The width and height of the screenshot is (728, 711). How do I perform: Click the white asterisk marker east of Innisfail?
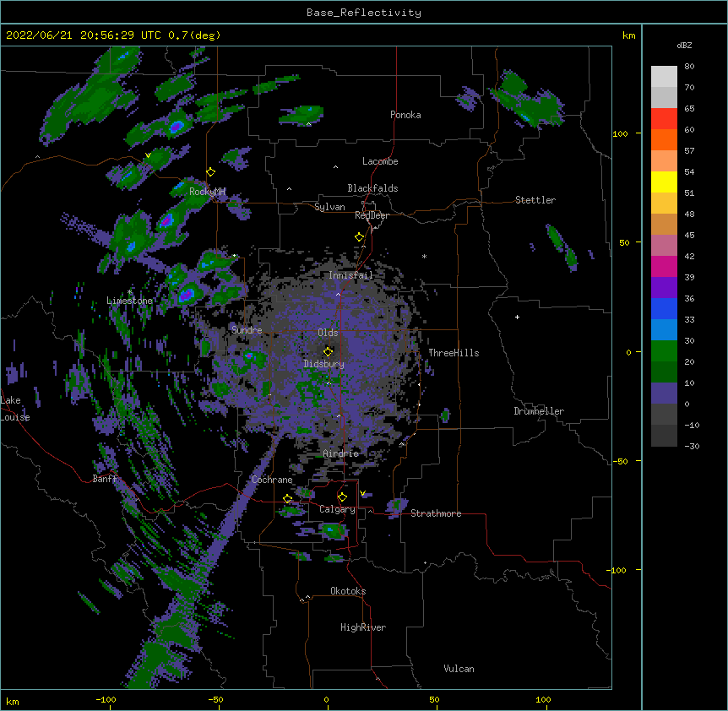[x=424, y=256]
